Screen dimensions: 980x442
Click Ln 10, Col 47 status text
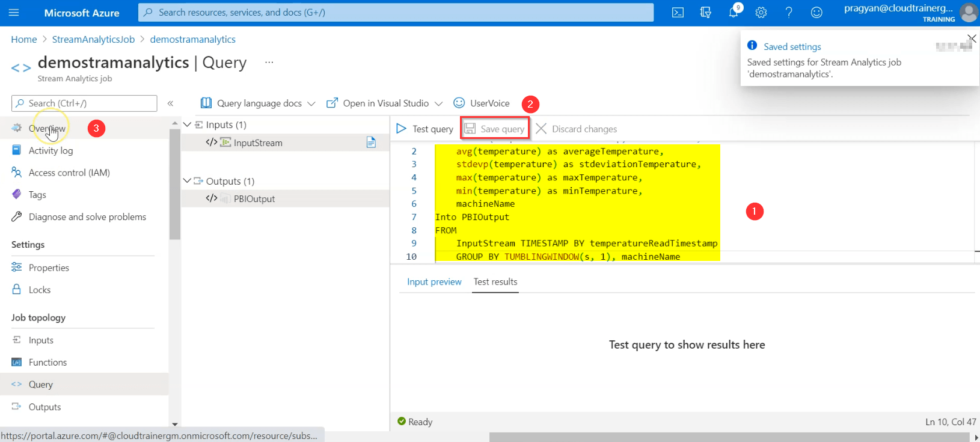[951, 422]
